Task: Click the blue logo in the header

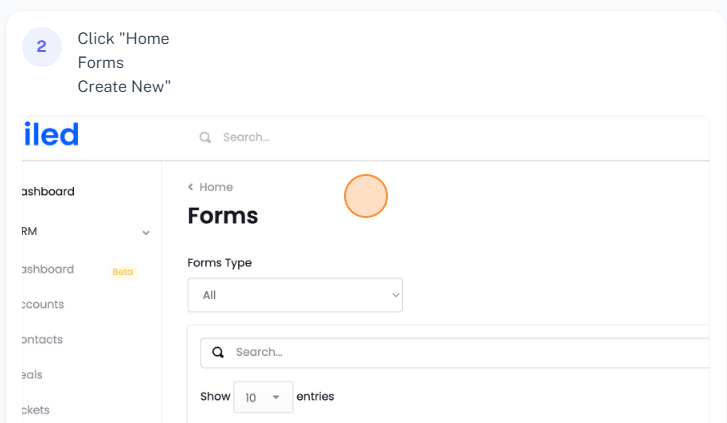Action: click(x=50, y=134)
